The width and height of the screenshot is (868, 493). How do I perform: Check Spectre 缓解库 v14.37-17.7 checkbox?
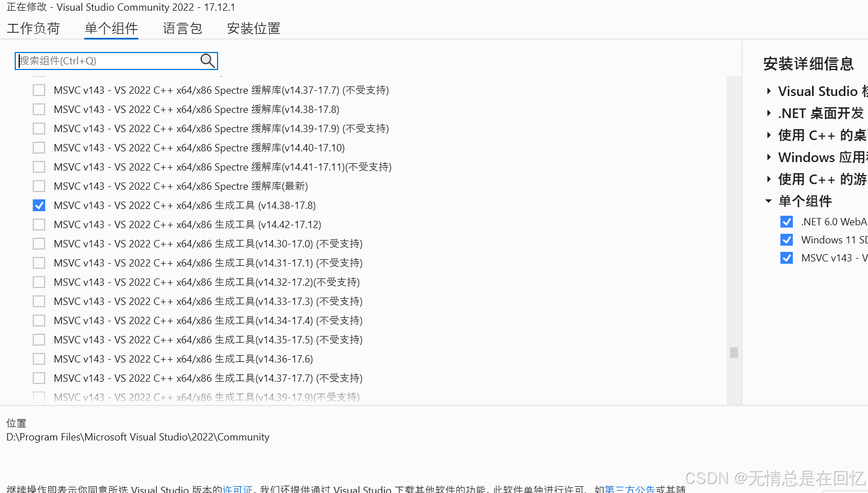click(x=39, y=90)
